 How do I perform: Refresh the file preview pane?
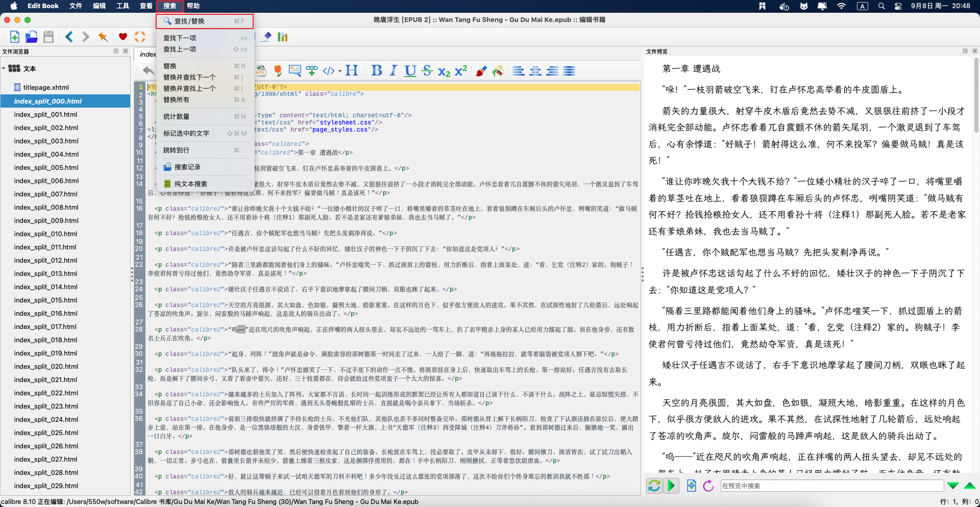654,486
